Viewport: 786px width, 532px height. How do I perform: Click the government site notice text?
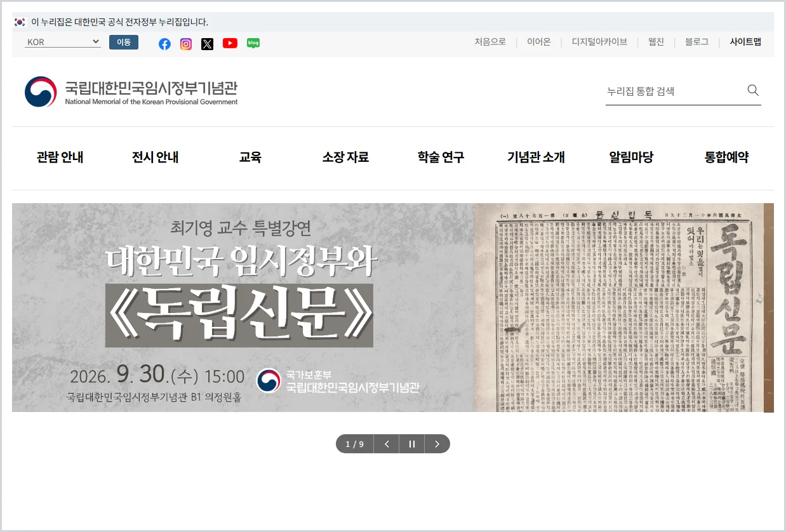[x=120, y=22]
